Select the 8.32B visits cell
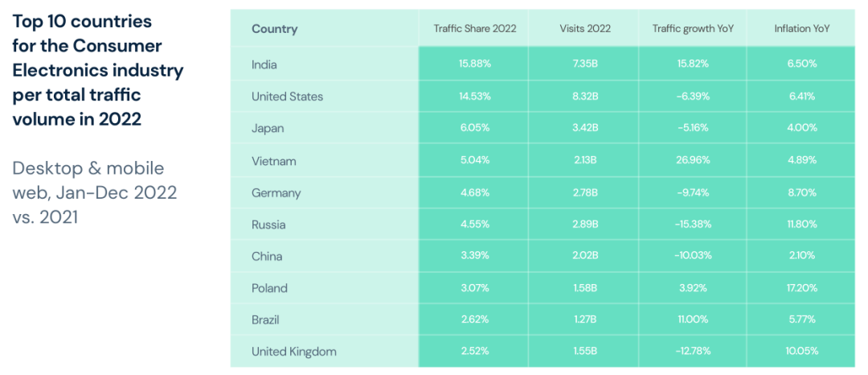This screenshot has height=375, width=868. (584, 97)
